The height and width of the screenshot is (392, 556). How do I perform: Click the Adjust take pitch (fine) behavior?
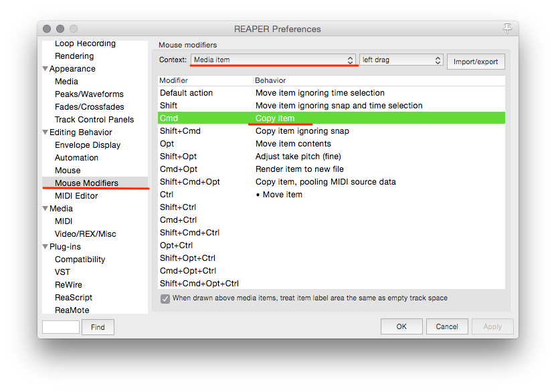point(298,157)
